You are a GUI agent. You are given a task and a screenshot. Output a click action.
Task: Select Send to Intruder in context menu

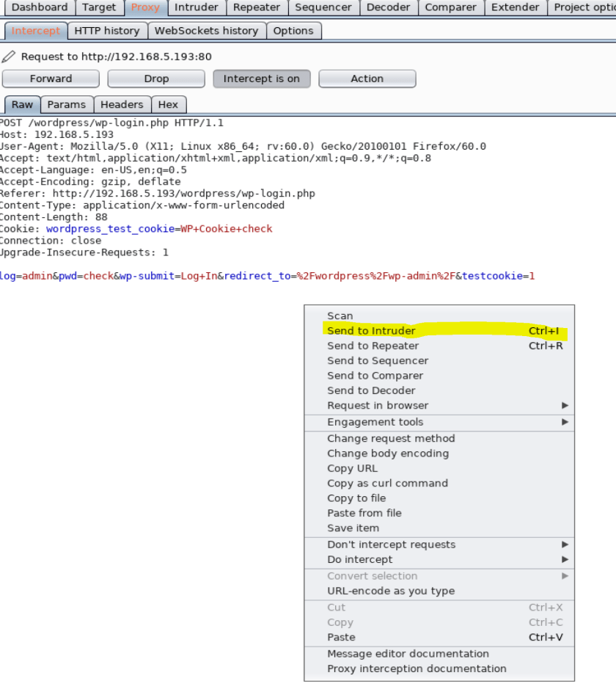pyautogui.click(x=371, y=331)
